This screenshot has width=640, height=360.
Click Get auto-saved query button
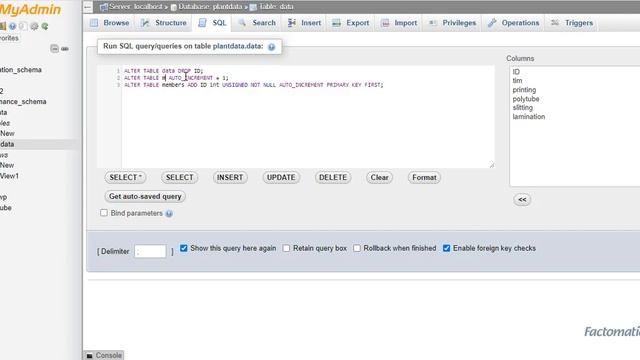145,196
